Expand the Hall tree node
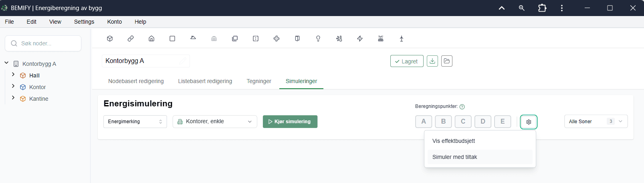The image size is (644, 183). [13, 75]
